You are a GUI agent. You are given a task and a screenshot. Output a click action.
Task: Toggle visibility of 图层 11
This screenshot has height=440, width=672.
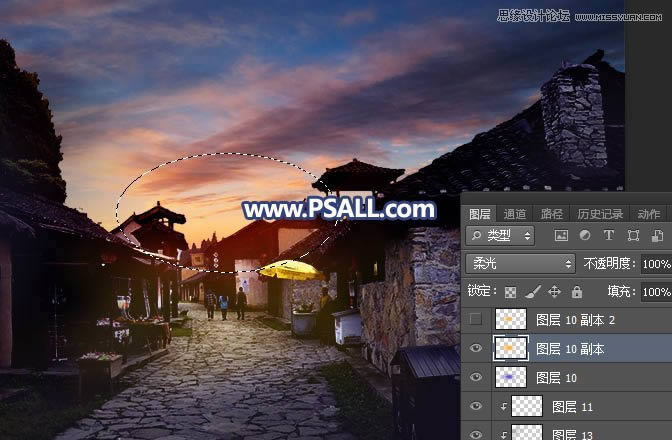click(x=477, y=406)
